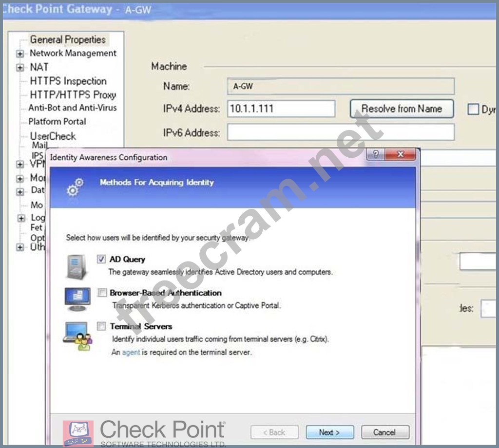
Task: Click the Next button in wizard
Action: tap(330, 432)
